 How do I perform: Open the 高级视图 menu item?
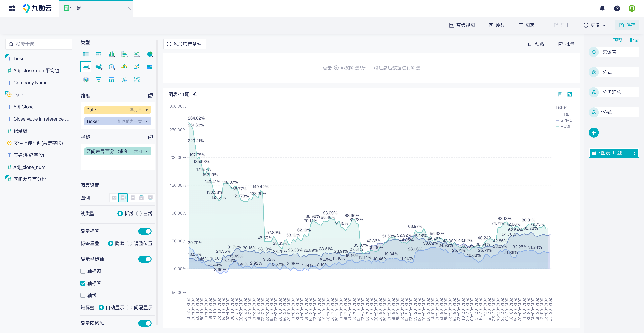462,25
